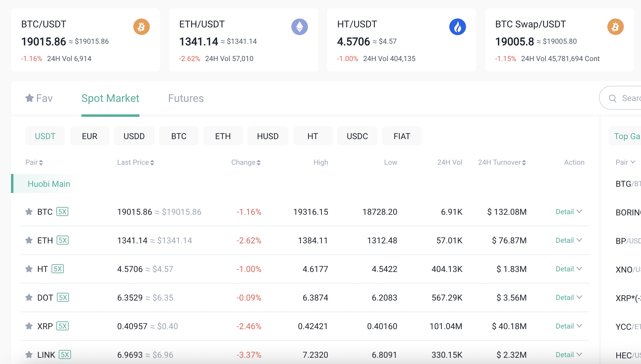Click the star icon on the Fav tab
The width and height of the screenshot is (641, 364).
coord(29,98)
